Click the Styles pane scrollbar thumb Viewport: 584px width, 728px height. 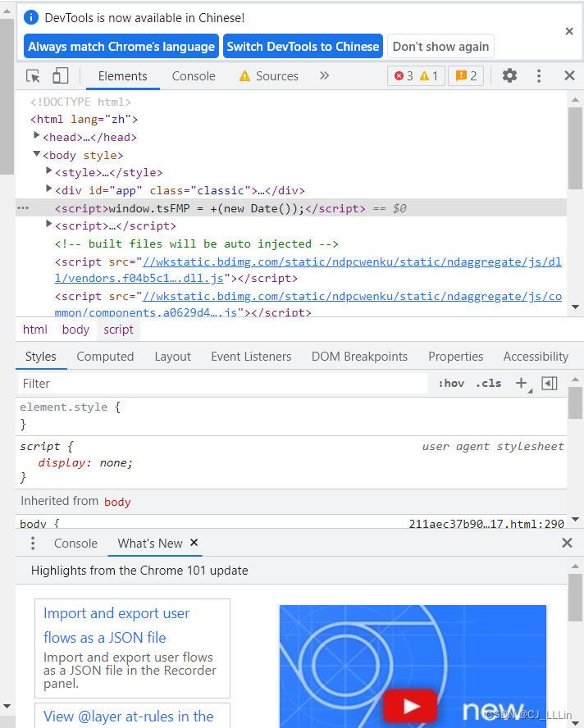coord(575,403)
